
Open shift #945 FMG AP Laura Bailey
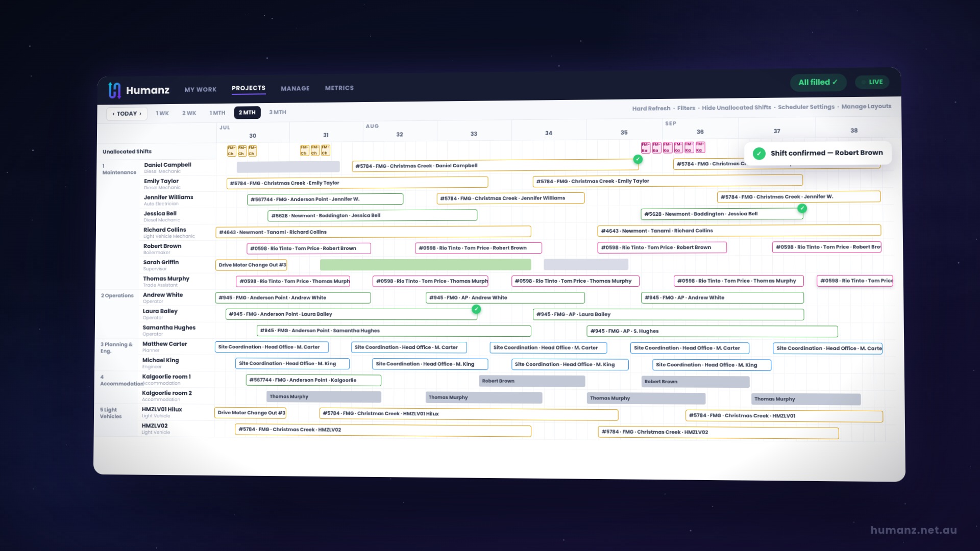point(668,314)
